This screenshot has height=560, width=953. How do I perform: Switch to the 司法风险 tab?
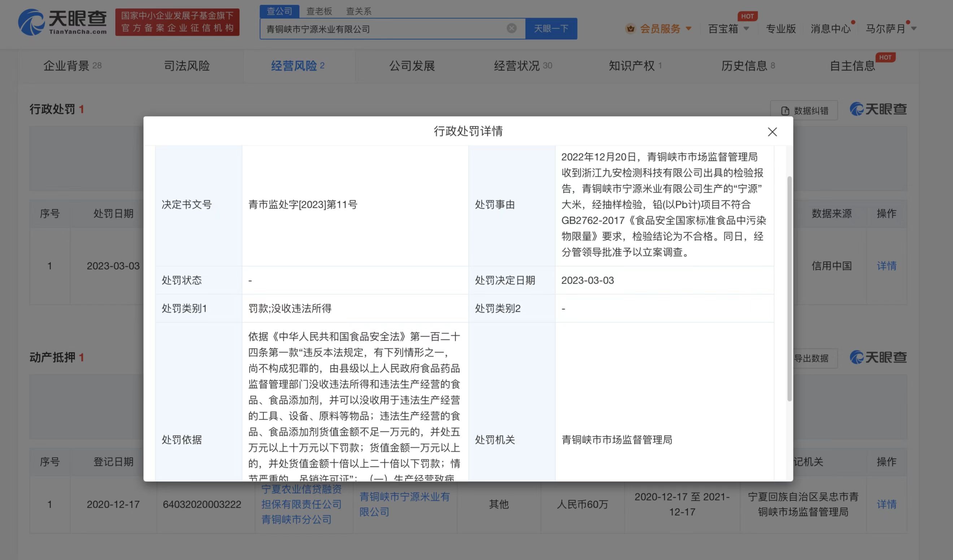tap(187, 65)
